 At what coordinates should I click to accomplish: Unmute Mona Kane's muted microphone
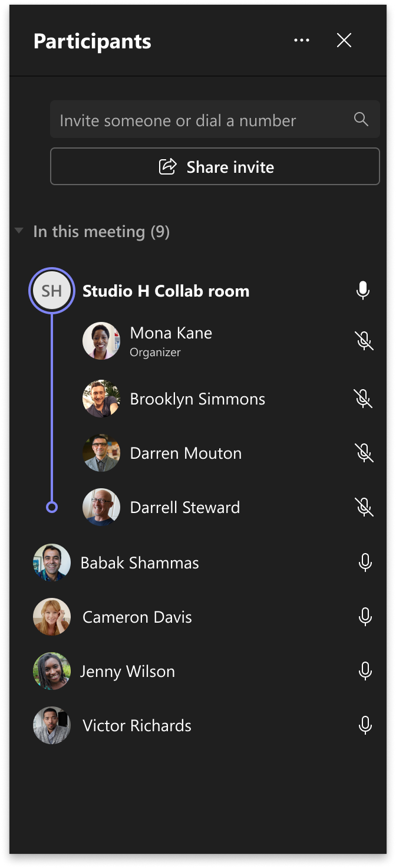364,341
